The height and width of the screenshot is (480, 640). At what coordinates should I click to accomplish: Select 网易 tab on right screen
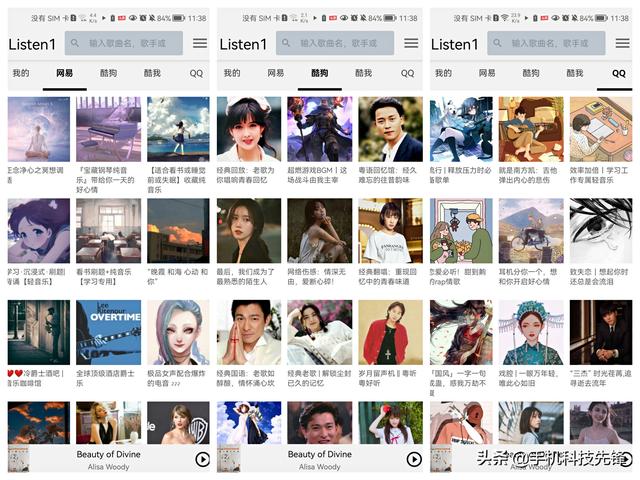click(x=487, y=73)
